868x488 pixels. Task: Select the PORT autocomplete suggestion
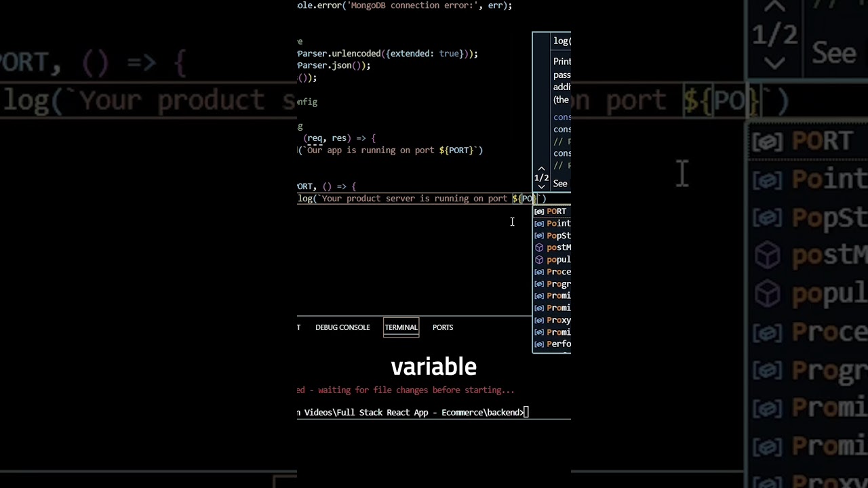(x=552, y=211)
